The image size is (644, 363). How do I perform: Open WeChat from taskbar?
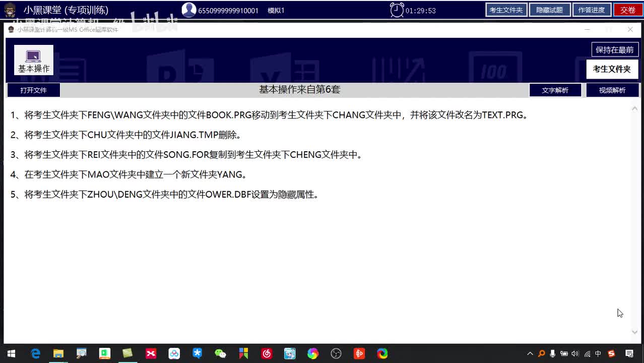(x=220, y=353)
